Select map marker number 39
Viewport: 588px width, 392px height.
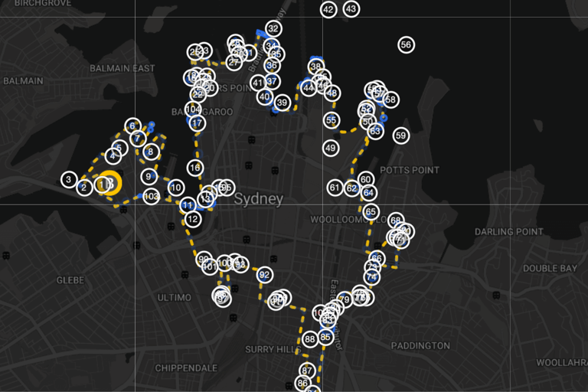pyautogui.click(x=282, y=103)
